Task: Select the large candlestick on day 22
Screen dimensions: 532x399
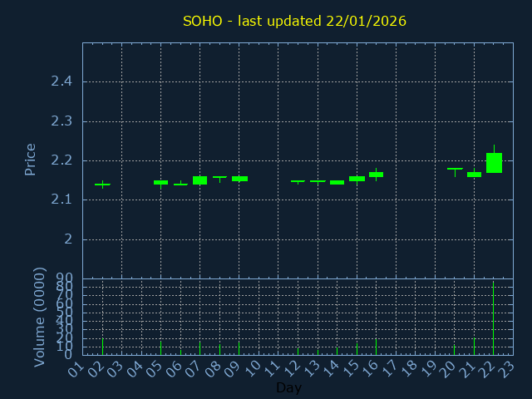Action: 494,163
